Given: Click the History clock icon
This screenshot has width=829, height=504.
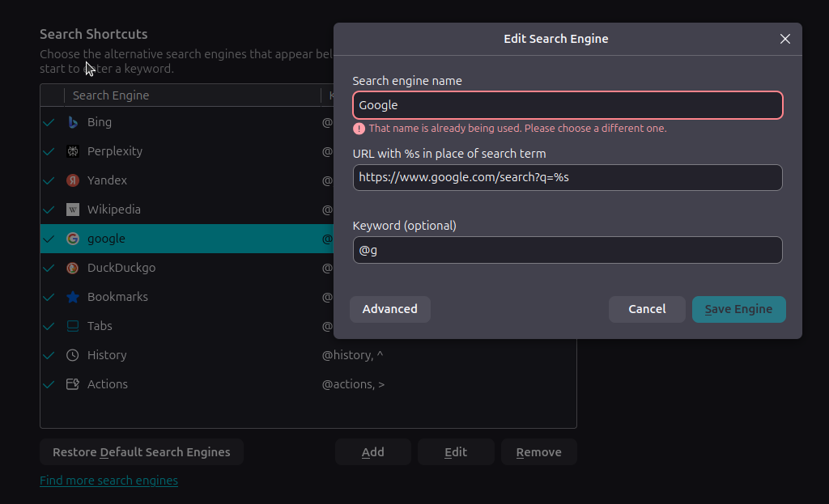Looking at the screenshot, I should click(x=73, y=355).
